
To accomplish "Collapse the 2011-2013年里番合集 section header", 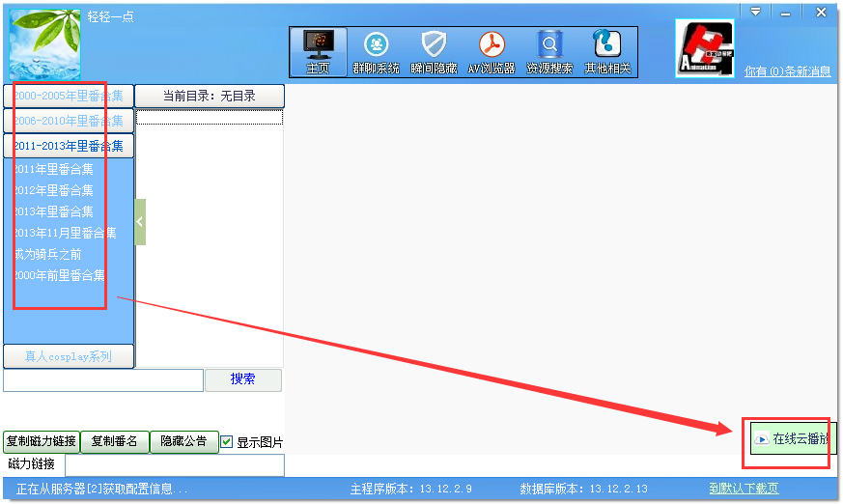I will [x=69, y=146].
